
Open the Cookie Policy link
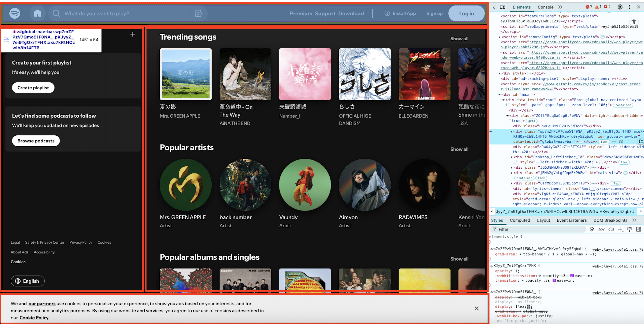coord(34,317)
